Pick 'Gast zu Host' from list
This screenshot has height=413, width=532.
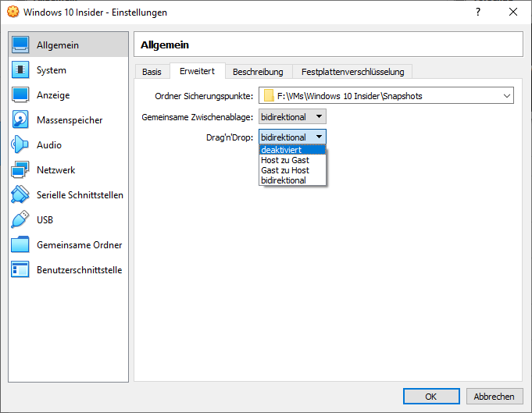tap(285, 170)
